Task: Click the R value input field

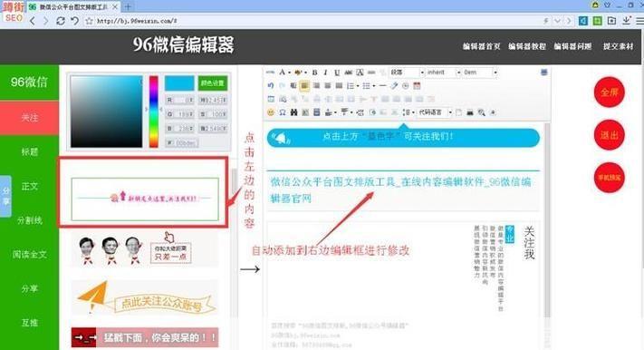Action: click(180, 100)
